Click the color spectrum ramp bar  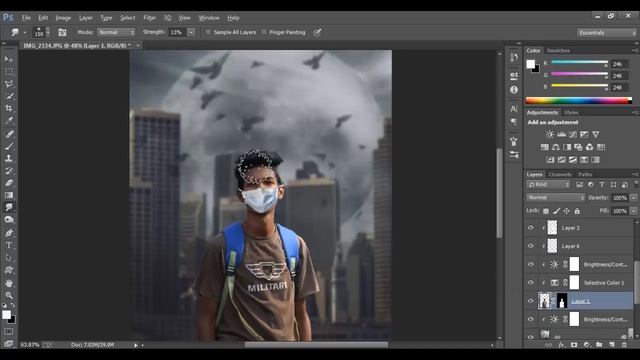(578, 100)
